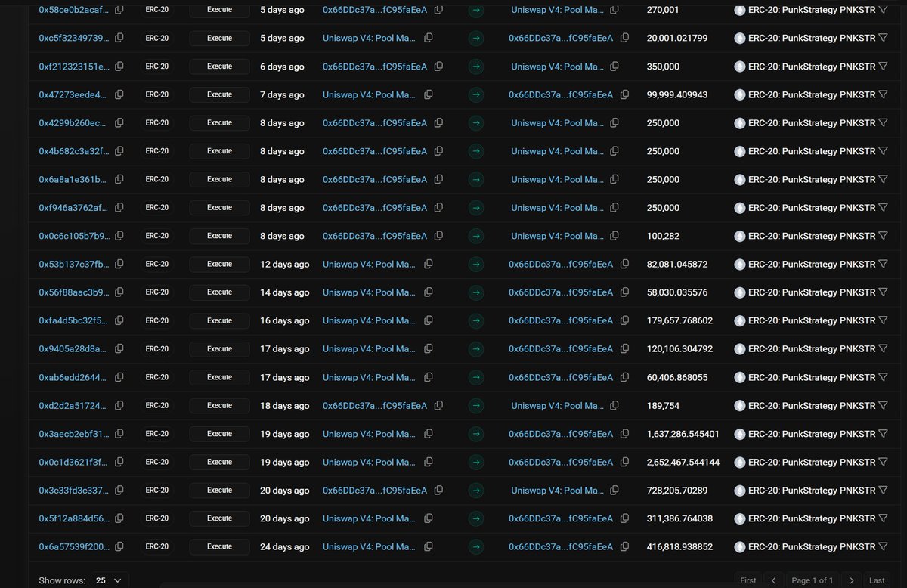Screen dimensions: 907x588
Task: Copy transaction hash 0x6a57539f200
Action: point(119,546)
